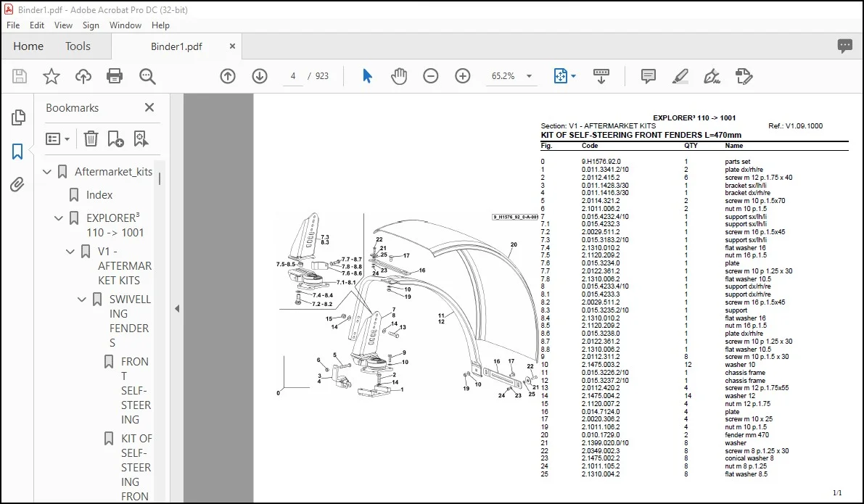The height and width of the screenshot is (504, 864).
Task: Switch to the Tools tab
Action: click(x=78, y=46)
